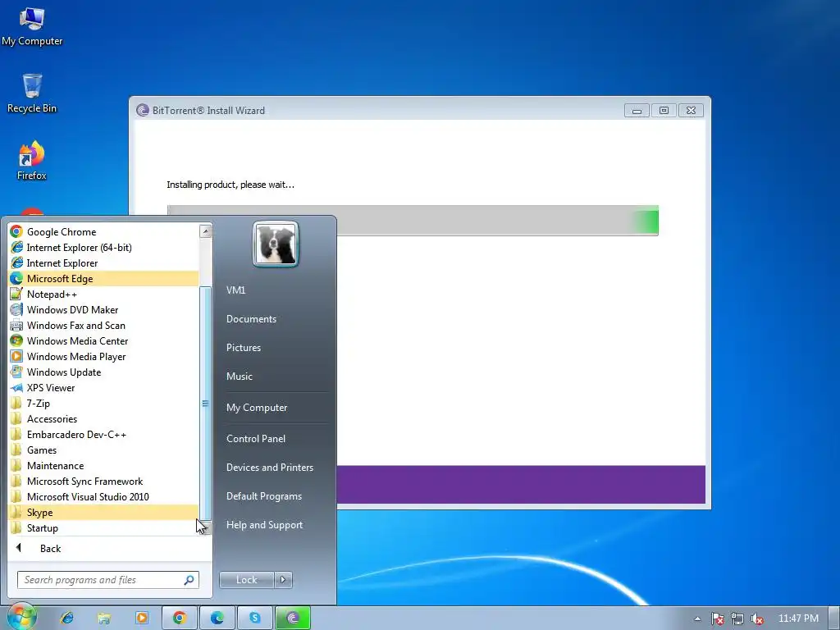The width and height of the screenshot is (840, 630).
Task: Click the muted volume tray icon
Action: (756, 619)
